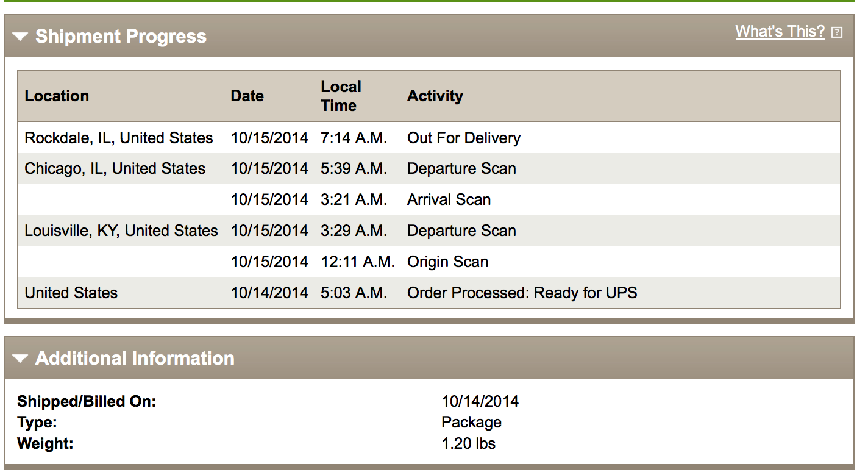This screenshot has width=868, height=472.
Task: Click Order Processed: Ready for UPS entry
Action: point(522,293)
